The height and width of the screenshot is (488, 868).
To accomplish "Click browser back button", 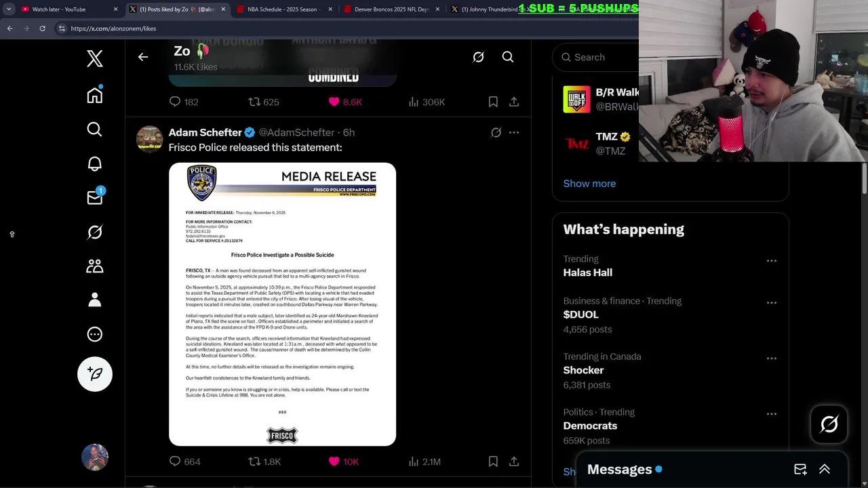I will click(9, 28).
